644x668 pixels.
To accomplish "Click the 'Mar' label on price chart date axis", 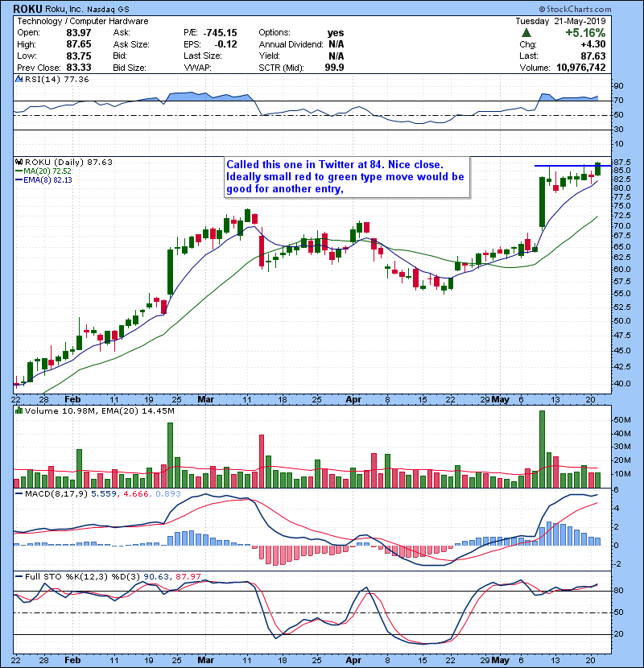I will pyautogui.click(x=206, y=400).
